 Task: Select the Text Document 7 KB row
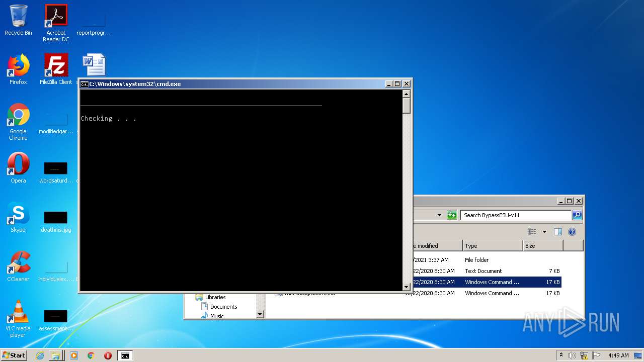pyautogui.click(x=487, y=271)
